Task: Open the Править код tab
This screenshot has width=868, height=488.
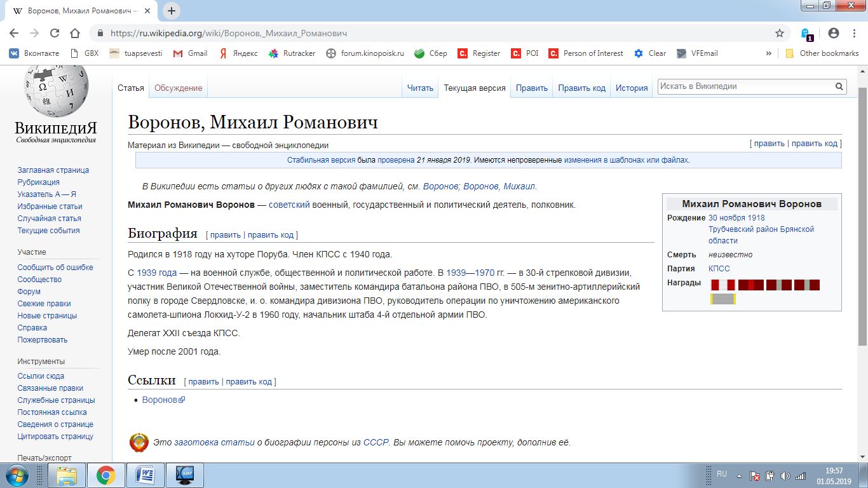Action: pyautogui.click(x=581, y=88)
